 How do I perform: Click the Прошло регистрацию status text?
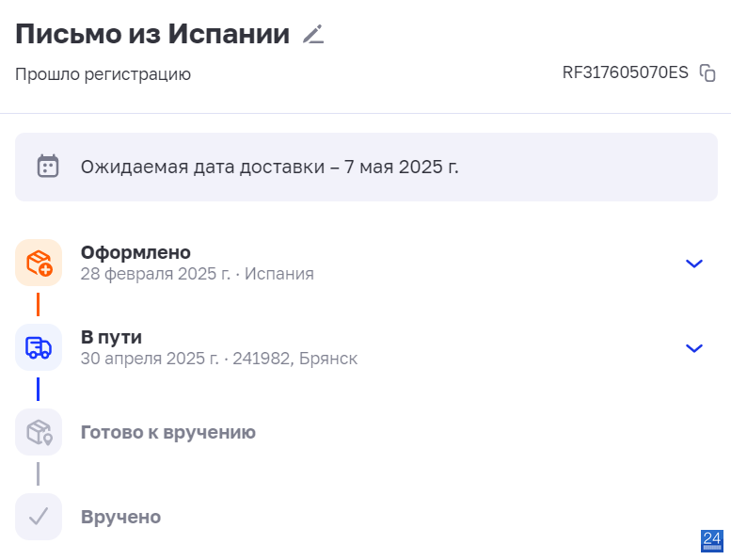point(103,74)
